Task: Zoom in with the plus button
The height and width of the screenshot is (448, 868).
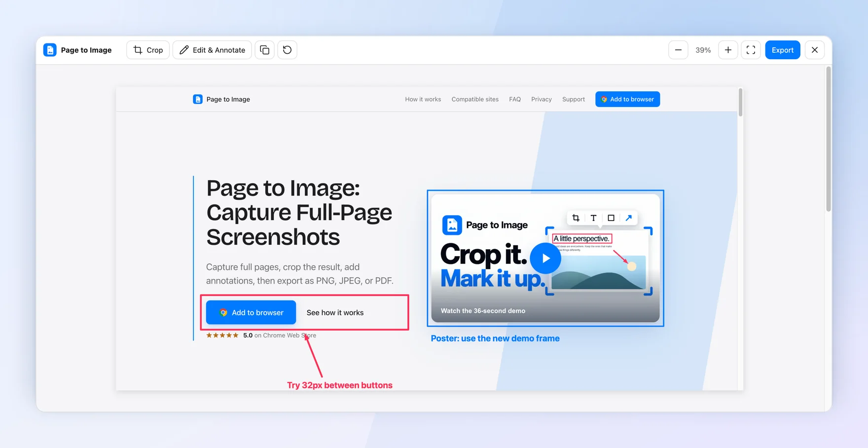Action: (x=728, y=50)
